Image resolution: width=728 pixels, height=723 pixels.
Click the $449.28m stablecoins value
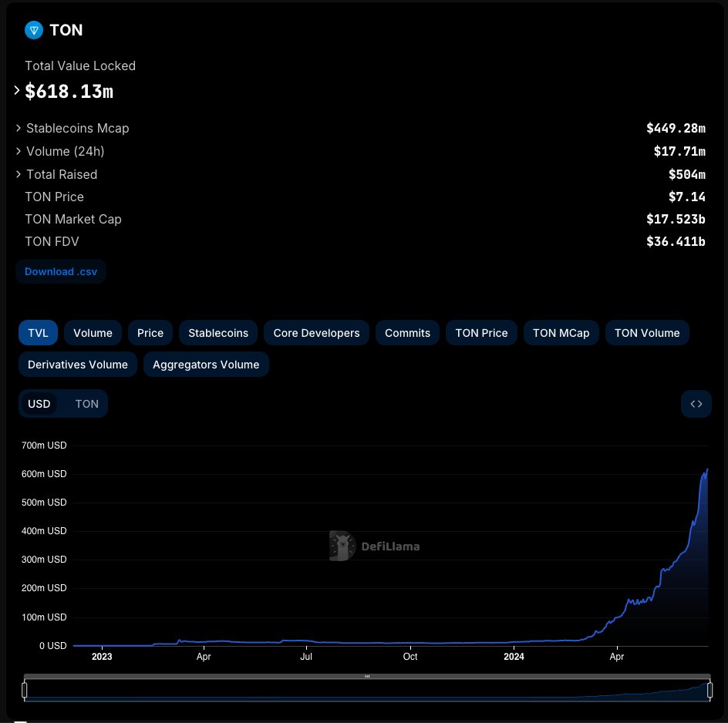(x=676, y=128)
